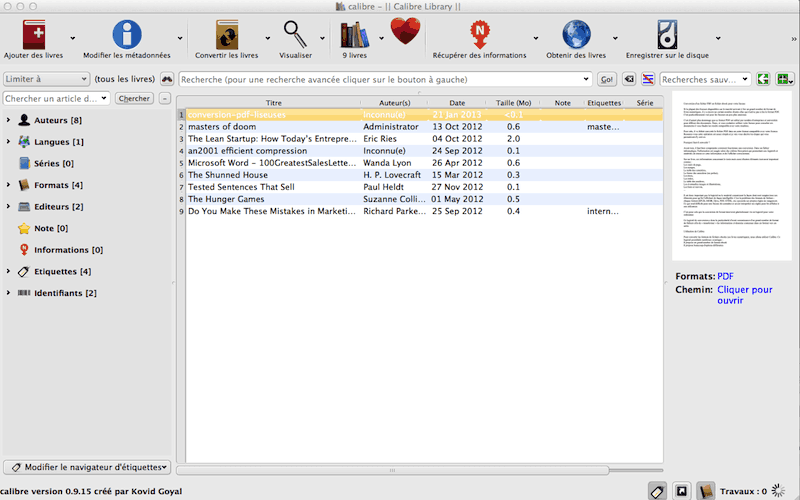Click the Cliquer pour ouvrir path link
Viewport: 800px width, 500px height.
pyautogui.click(x=744, y=295)
